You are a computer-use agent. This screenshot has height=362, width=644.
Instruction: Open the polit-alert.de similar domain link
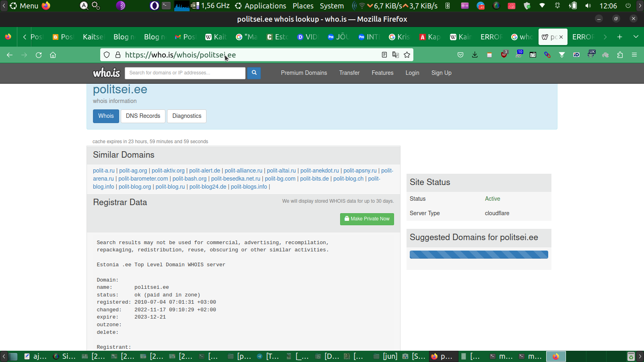click(x=204, y=171)
